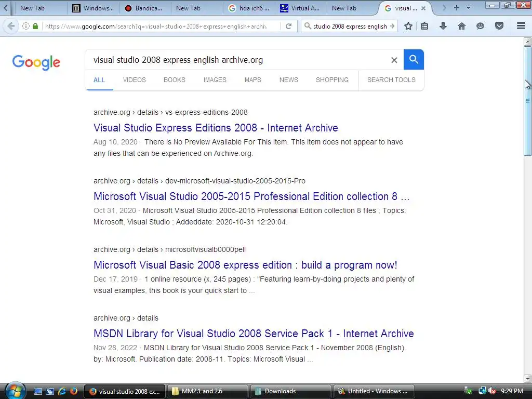This screenshot has height=399, width=532.
Task: Click the 9:29 PM taskbar clock
Action: tap(512, 391)
